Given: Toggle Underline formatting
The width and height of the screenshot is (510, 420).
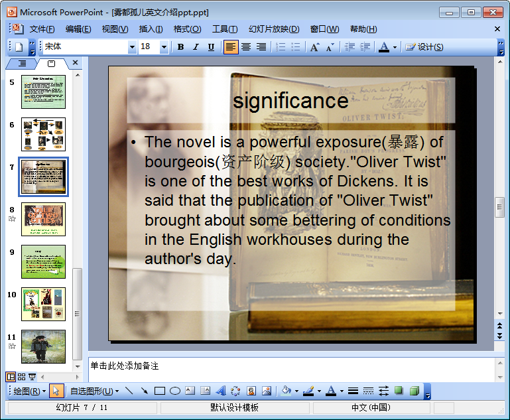Looking at the screenshot, I should click(211, 47).
